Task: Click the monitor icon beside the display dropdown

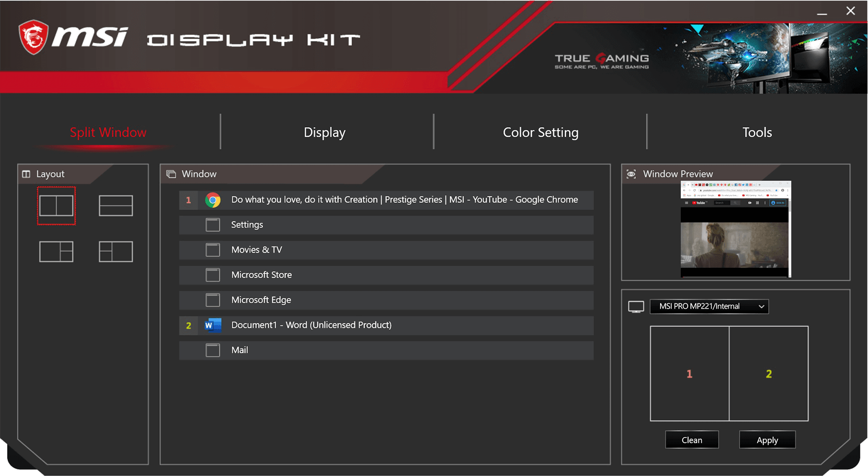Action: tap(636, 306)
